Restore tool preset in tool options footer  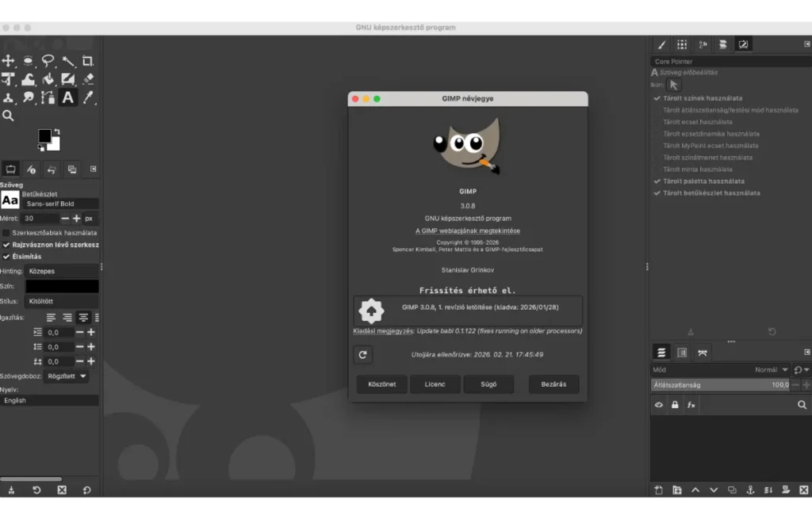point(36,490)
